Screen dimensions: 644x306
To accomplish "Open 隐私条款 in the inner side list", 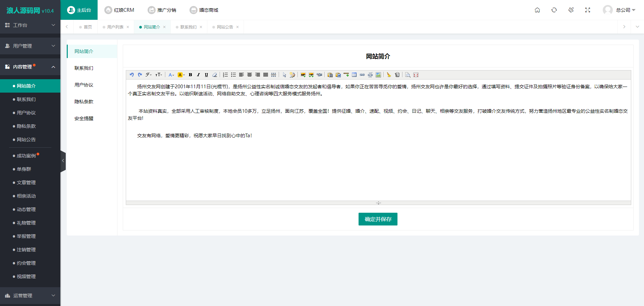I will [x=84, y=102].
